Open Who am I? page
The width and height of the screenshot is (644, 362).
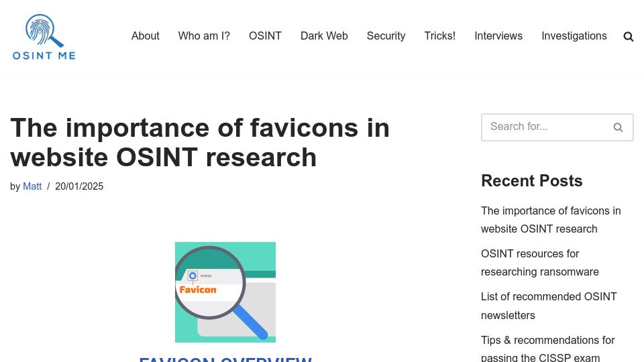pyautogui.click(x=204, y=36)
